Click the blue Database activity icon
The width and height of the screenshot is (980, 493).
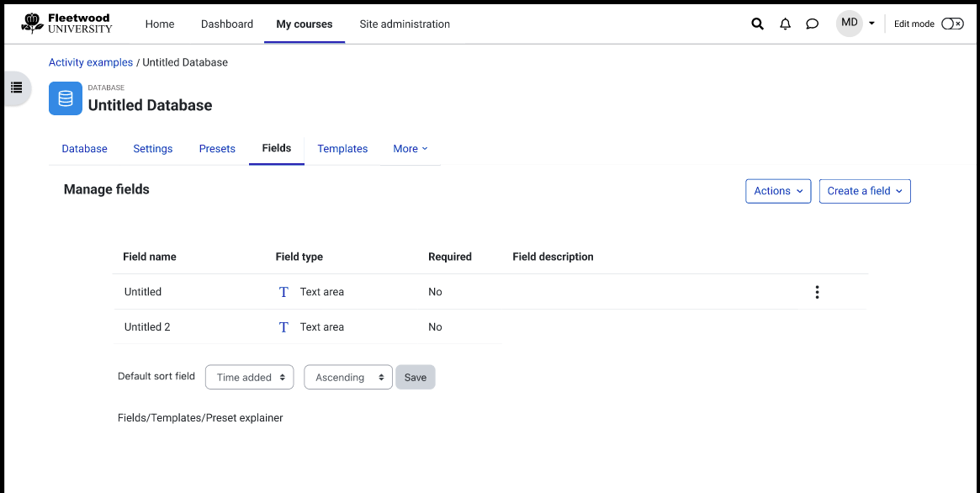[66, 98]
